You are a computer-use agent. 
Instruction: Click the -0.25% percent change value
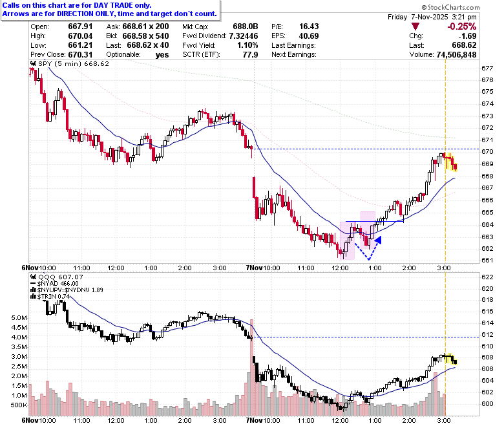click(x=461, y=27)
